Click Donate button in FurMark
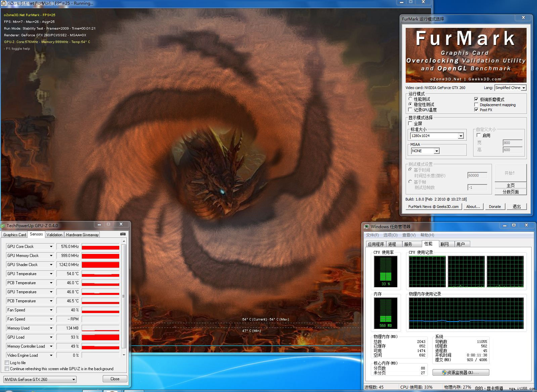Screen dimensions: 537x392 click(495, 207)
